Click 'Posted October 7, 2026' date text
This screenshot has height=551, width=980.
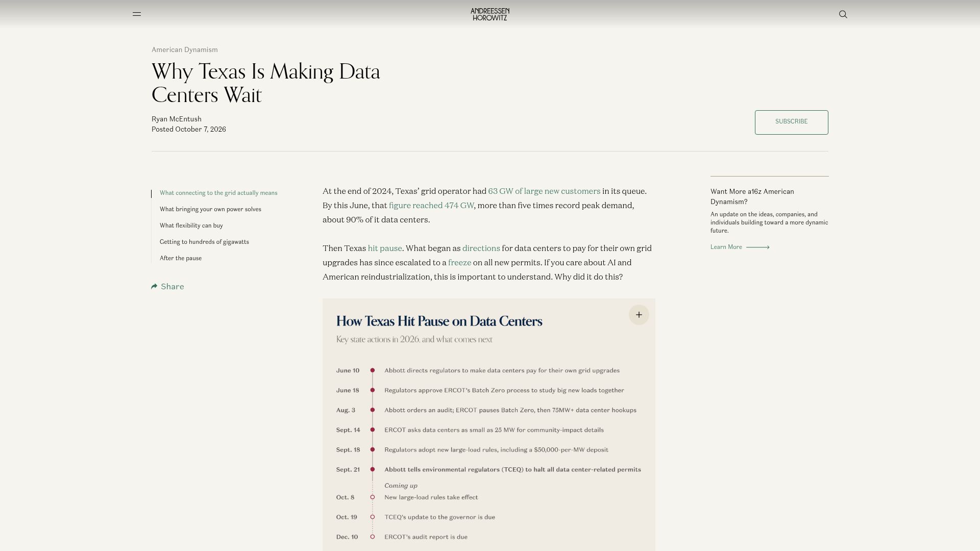189,130
